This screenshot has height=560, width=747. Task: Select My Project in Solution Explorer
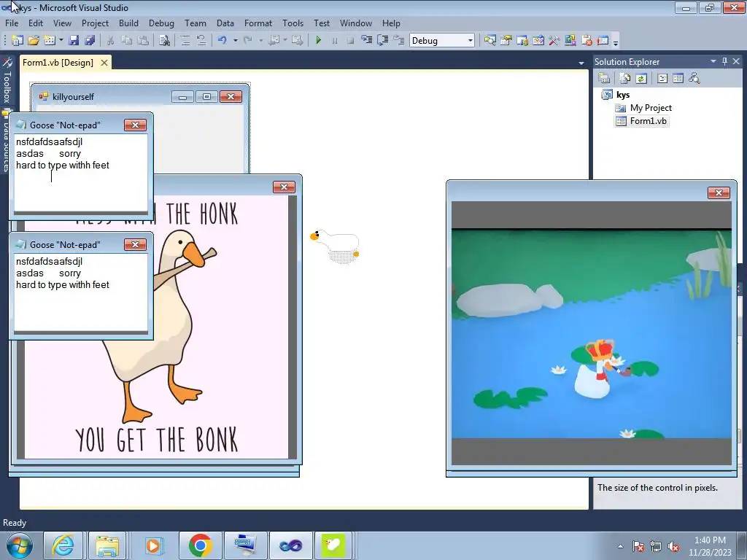coord(650,108)
